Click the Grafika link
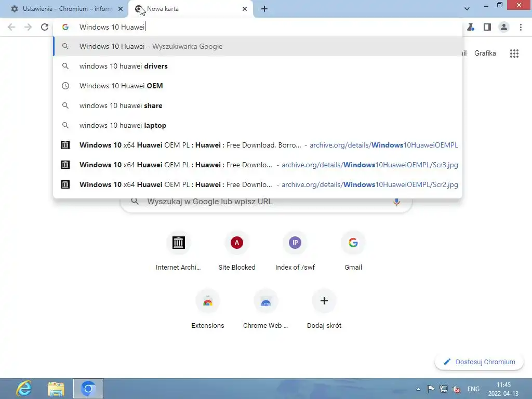Viewport: 532px width, 399px height. 485,54
